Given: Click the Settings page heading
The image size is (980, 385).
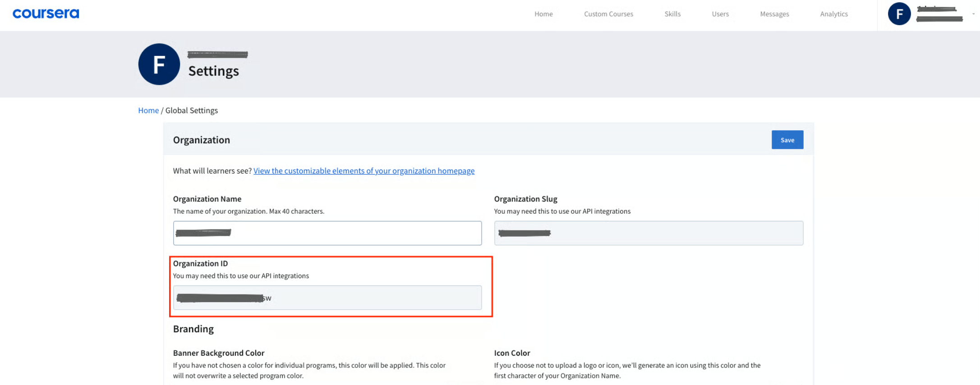Looking at the screenshot, I should click(x=214, y=71).
